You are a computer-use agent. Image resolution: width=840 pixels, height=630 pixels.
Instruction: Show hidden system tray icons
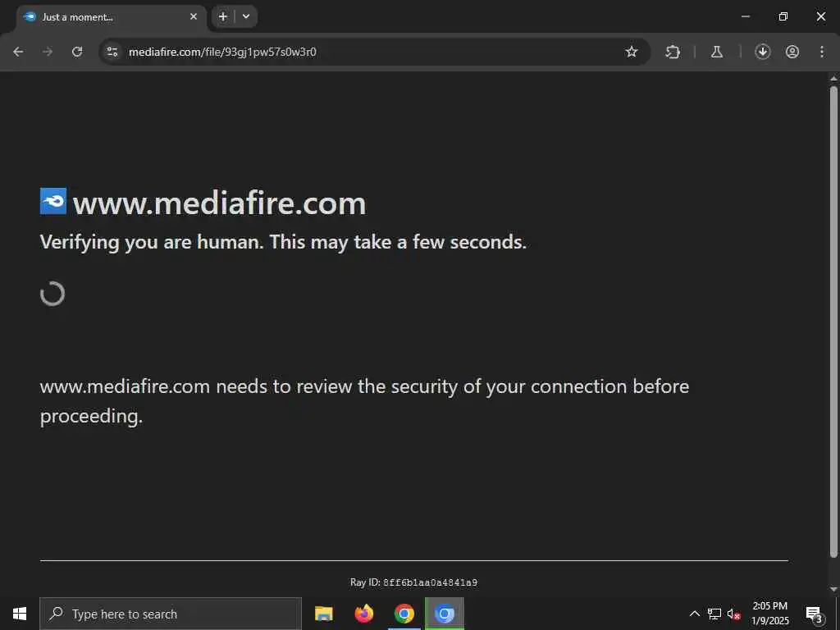pyautogui.click(x=694, y=614)
